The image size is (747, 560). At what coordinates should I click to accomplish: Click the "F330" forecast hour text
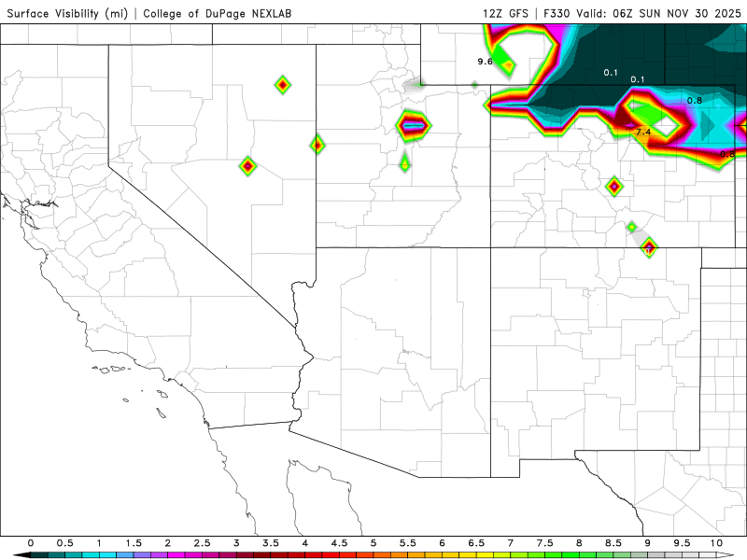(557, 13)
